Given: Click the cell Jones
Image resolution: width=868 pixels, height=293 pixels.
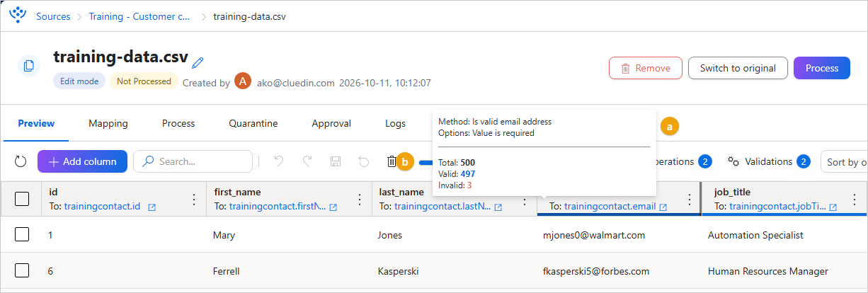Looking at the screenshot, I should point(390,235).
